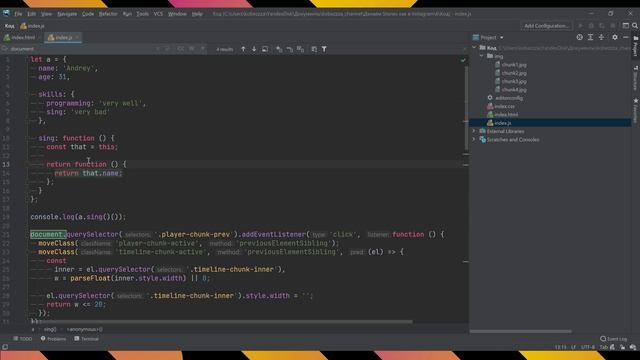Open the TODO tool window
The image size is (640, 360).
click(22, 339)
